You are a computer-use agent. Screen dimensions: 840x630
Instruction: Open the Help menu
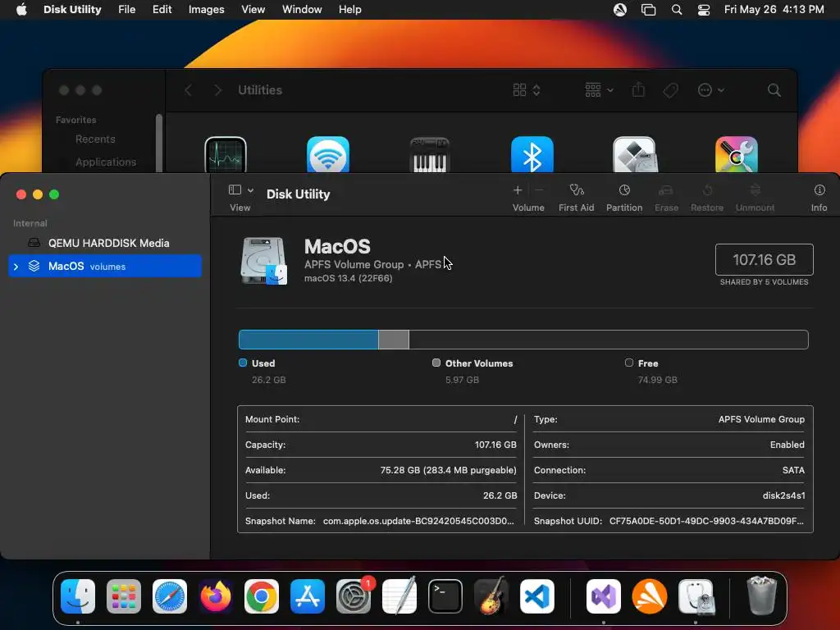click(349, 10)
